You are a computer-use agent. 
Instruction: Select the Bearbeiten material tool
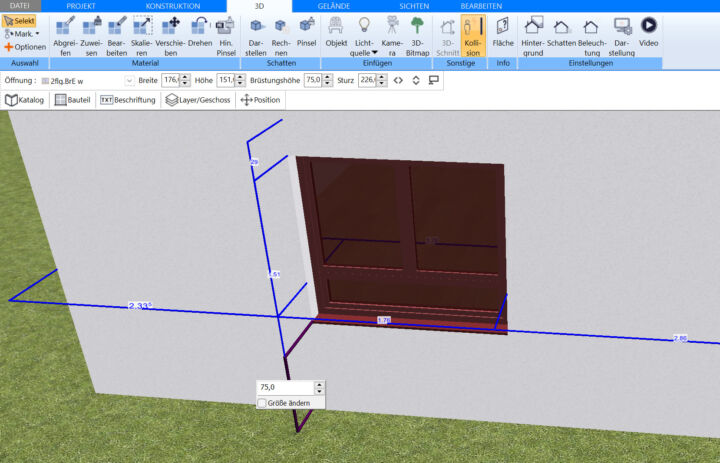tap(117, 36)
